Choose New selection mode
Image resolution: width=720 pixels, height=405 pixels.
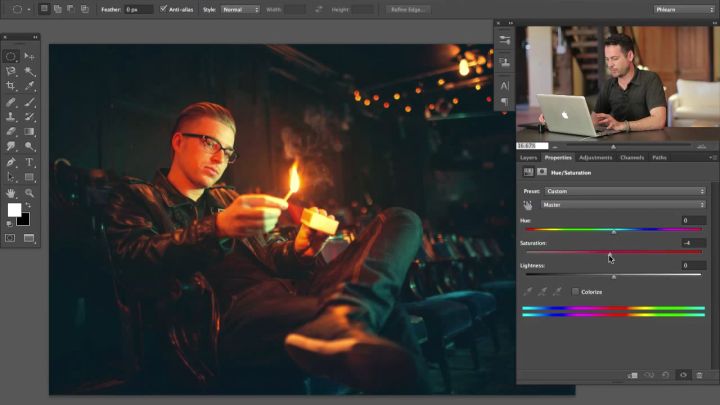point(44,9)
